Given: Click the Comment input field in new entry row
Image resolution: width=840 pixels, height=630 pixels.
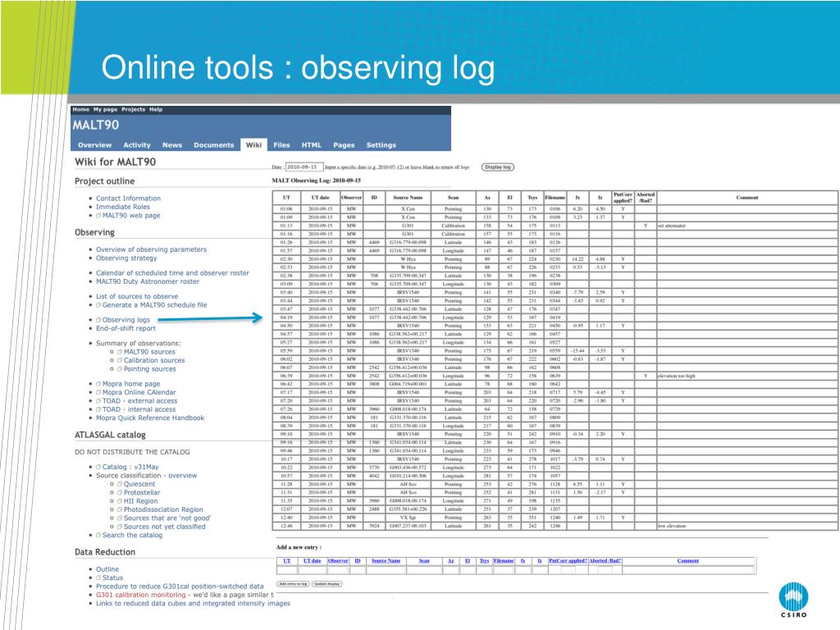Looking at the screenshot, I should coord(688,570).
